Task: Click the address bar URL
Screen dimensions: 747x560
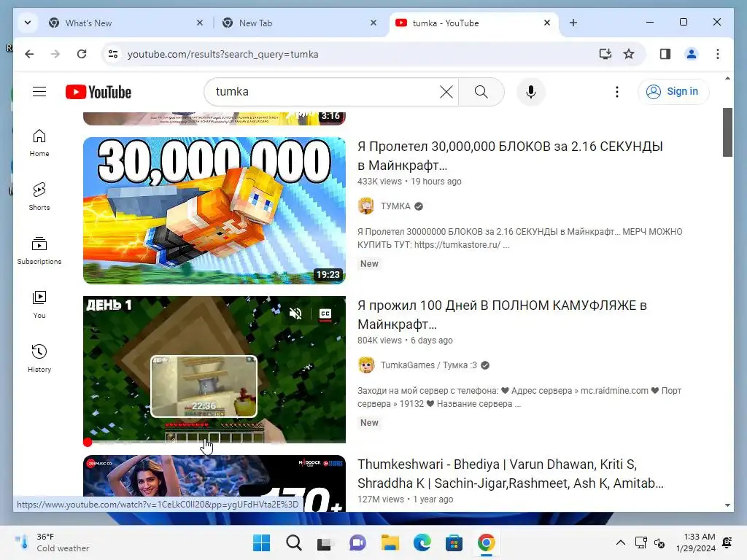Action: [223, 54]
